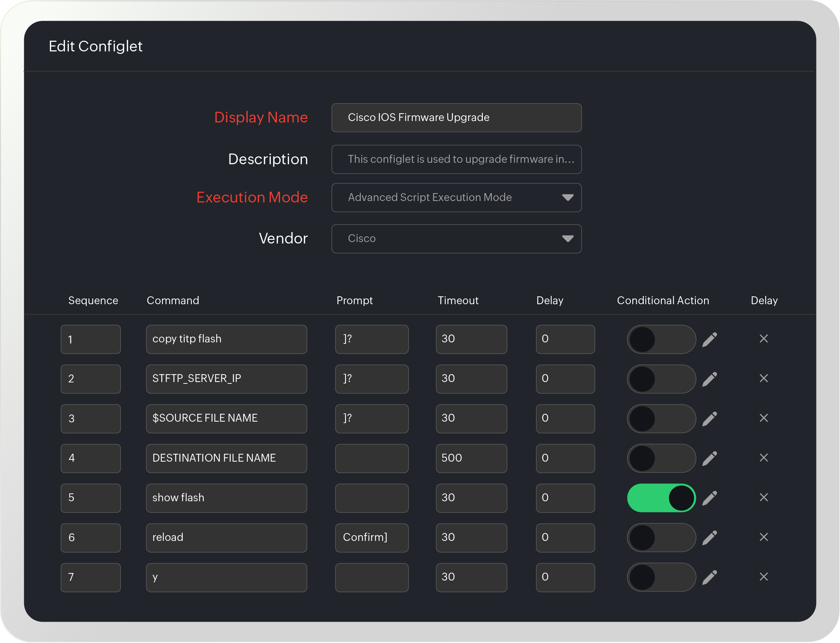Edit conditional action for the $SOURCE FILE NAME row
840x643 pixels.
[x=710, y=418]
